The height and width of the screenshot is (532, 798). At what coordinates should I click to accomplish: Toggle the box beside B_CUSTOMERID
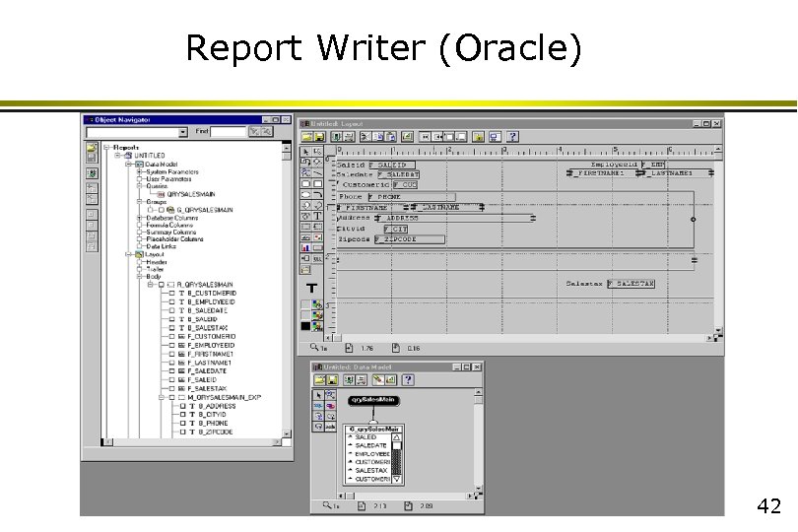coord(172,294)
